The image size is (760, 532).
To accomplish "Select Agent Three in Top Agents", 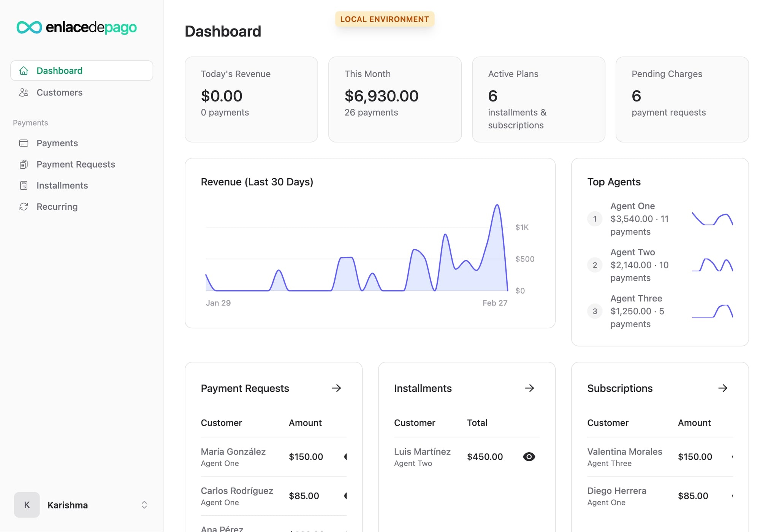I will [x=660, y=311].
